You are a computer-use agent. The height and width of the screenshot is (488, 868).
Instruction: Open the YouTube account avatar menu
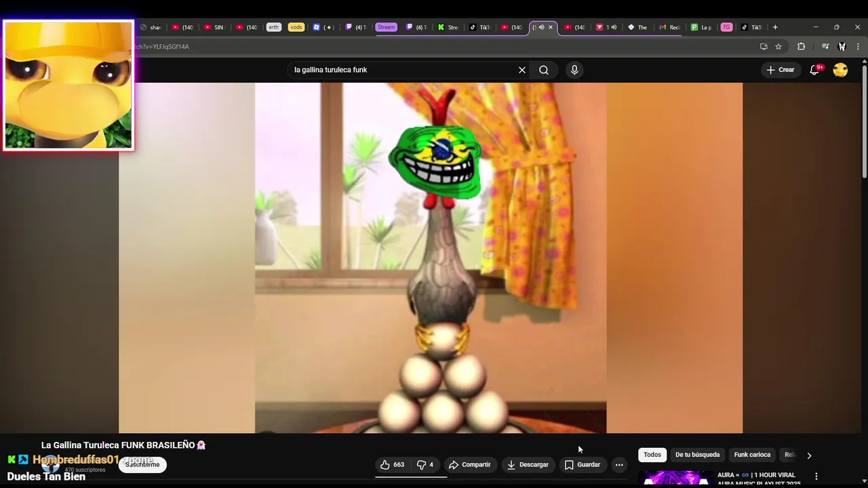[x=840, y=70]
